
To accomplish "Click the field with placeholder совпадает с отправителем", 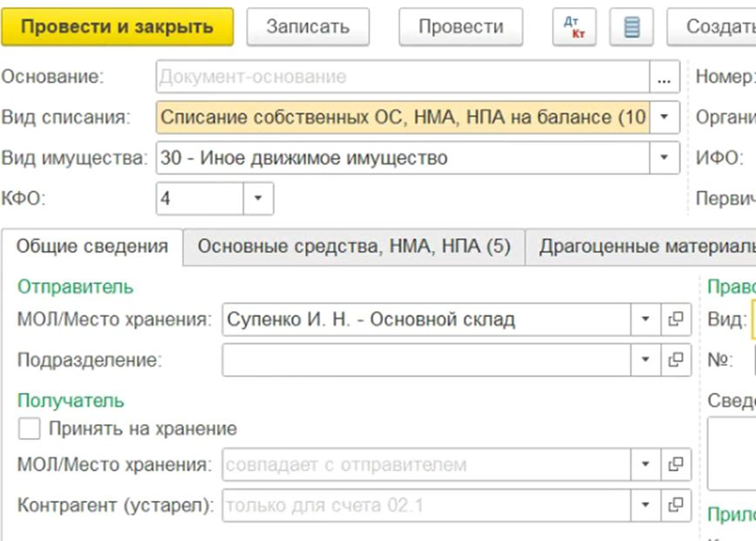I will pos(426,464).
